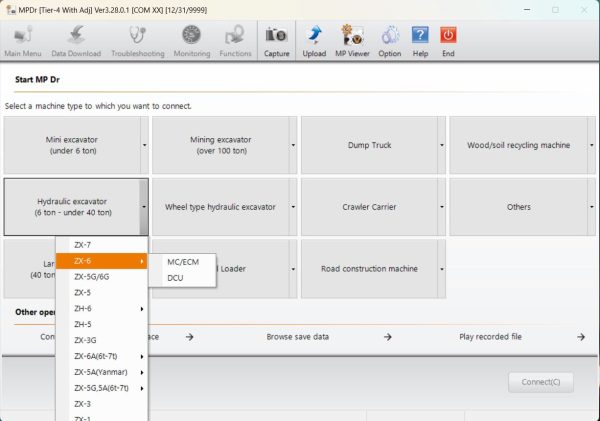Expand Wheel type hydraulic excavator dropdown
This screenshot has height=421, width=600.
tap(293, 207)
